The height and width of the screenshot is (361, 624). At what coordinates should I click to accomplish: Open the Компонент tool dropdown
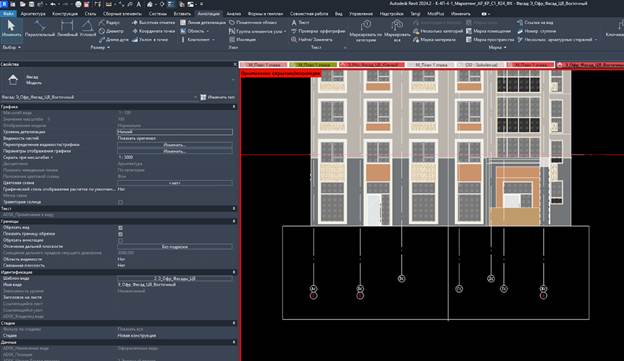(x=213, y=40)
